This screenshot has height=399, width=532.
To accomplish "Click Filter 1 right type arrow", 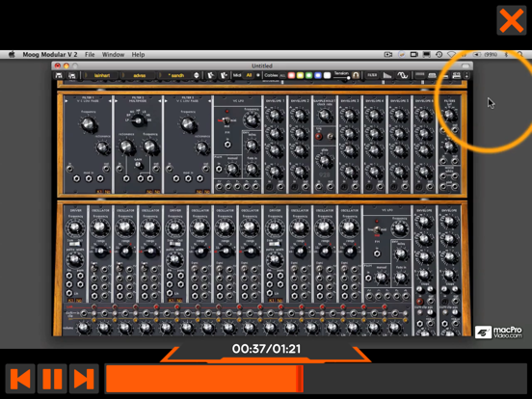I will pos(110,101).
